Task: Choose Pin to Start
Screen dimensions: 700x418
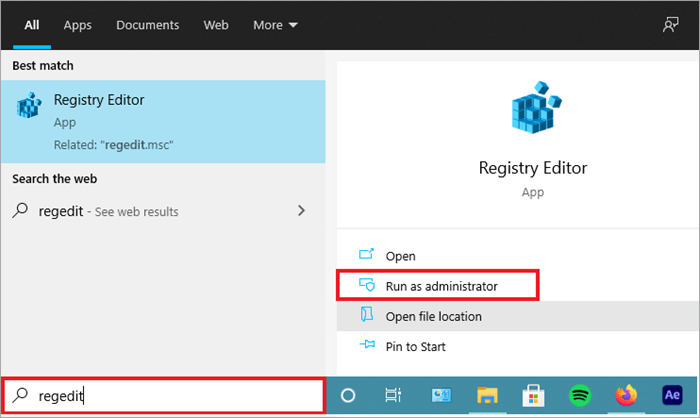Action: coord(518,347)
